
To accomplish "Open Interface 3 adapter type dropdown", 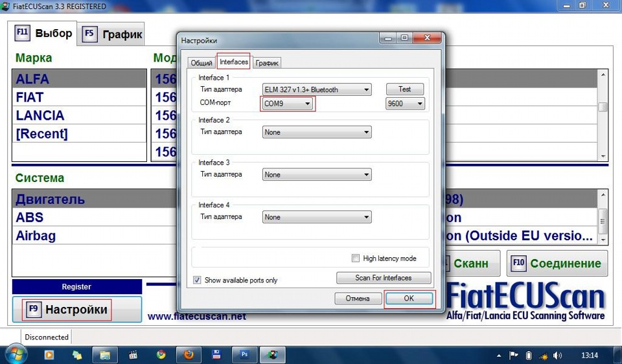I will (317, 174).
